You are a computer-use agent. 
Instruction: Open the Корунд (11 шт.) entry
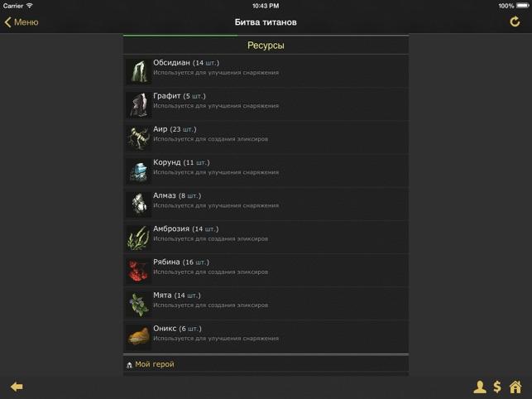tap(266, 171)
